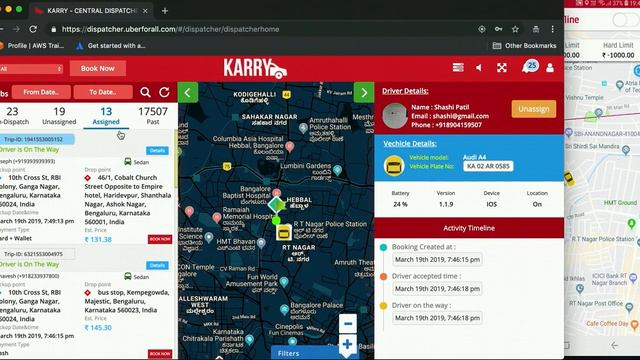
Task: Expand map with right green arrow
Action: tap(364, 93)
